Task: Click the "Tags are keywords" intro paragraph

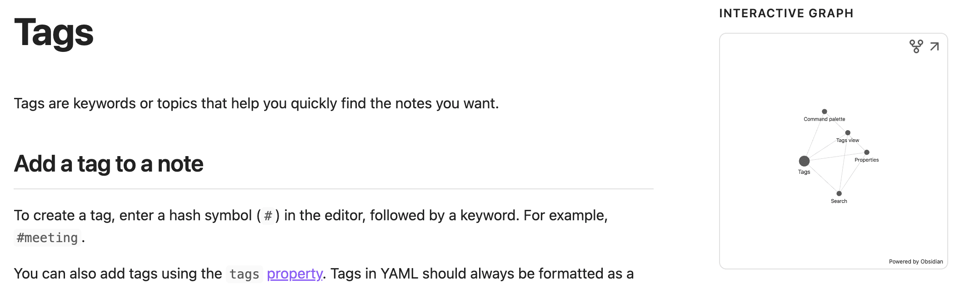Action: coord(256,103)
